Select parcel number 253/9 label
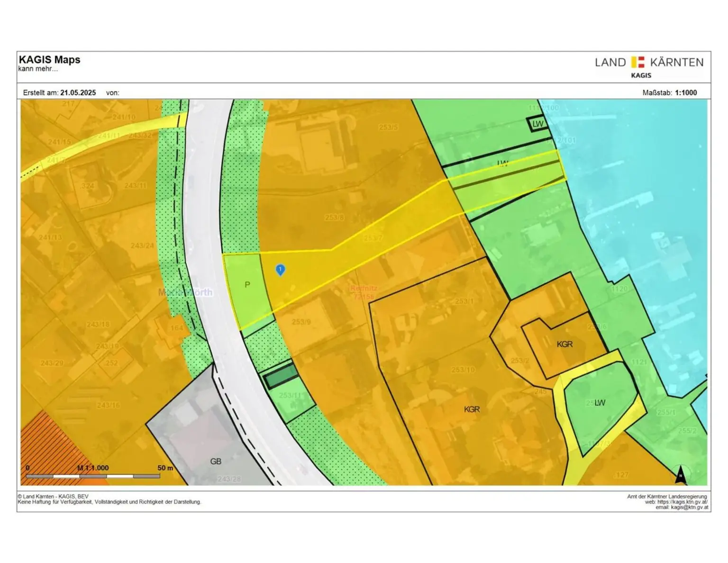Viewport: 728px width, 563px height. click(x=301, y=322)
